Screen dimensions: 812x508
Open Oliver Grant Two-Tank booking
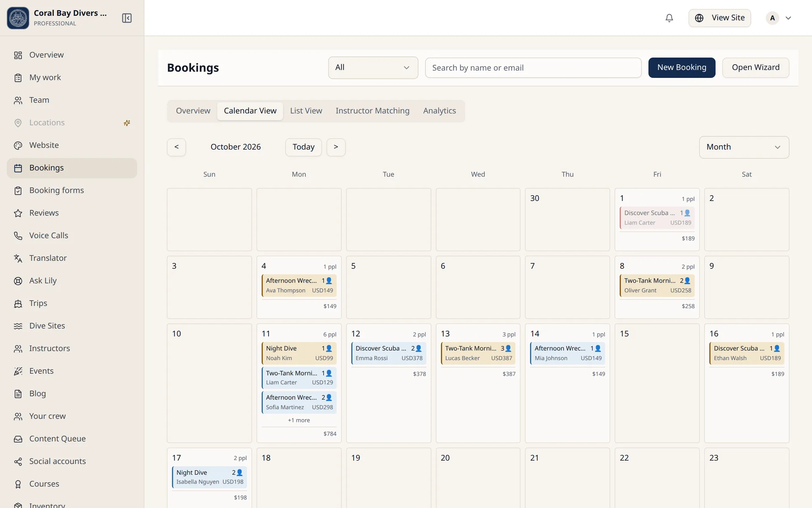point(657,285)
